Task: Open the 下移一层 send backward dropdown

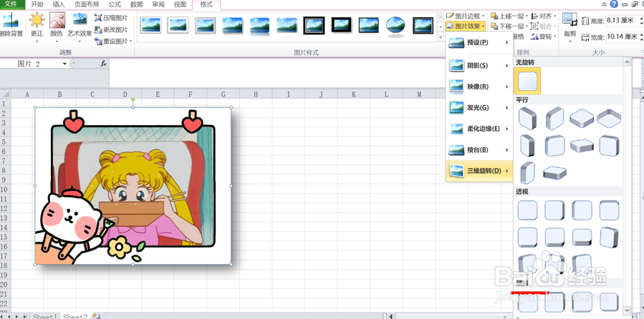Action: [x=527, y=26]
